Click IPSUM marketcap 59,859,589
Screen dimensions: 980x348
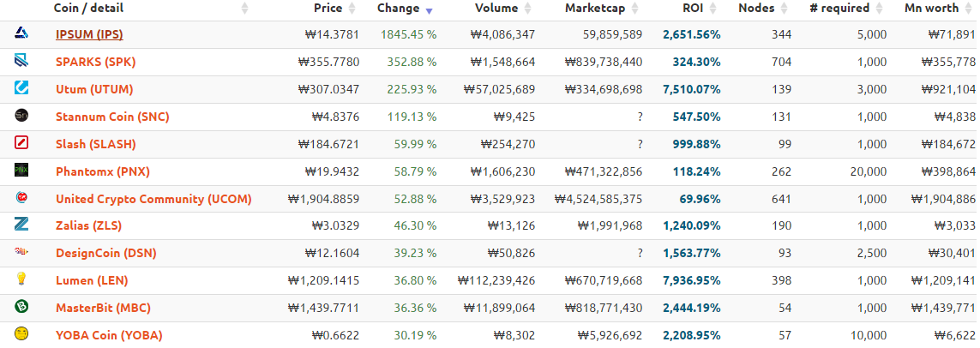click(610, 35)
